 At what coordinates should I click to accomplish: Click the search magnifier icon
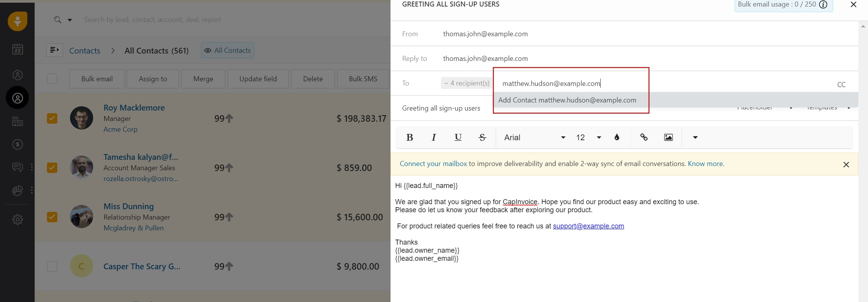pyautogui.click(x=58, y=20)
